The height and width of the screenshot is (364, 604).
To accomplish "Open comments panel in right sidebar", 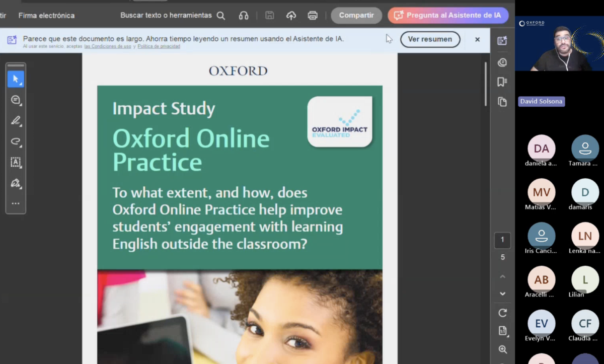I will click(x=502, y=62).
